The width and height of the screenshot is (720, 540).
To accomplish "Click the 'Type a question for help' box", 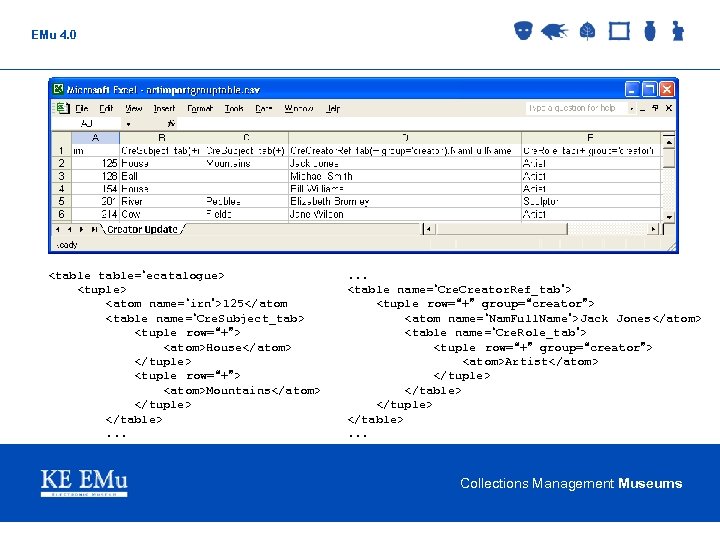I will tap(576, 108).
